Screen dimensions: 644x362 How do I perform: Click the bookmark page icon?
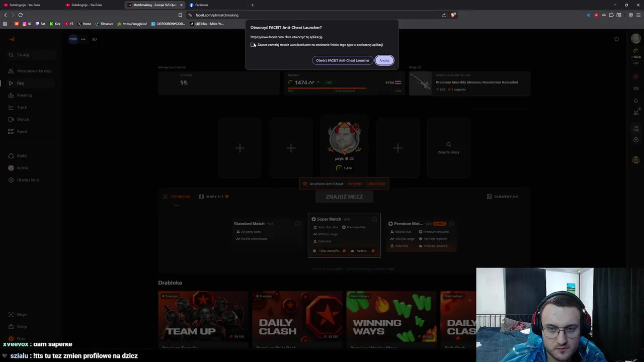180,15
